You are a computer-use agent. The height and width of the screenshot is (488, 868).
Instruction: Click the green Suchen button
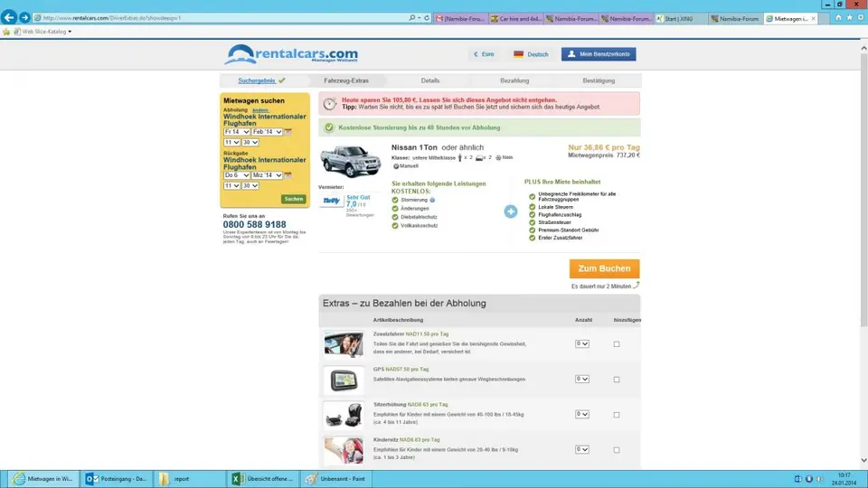pos(293,199)
